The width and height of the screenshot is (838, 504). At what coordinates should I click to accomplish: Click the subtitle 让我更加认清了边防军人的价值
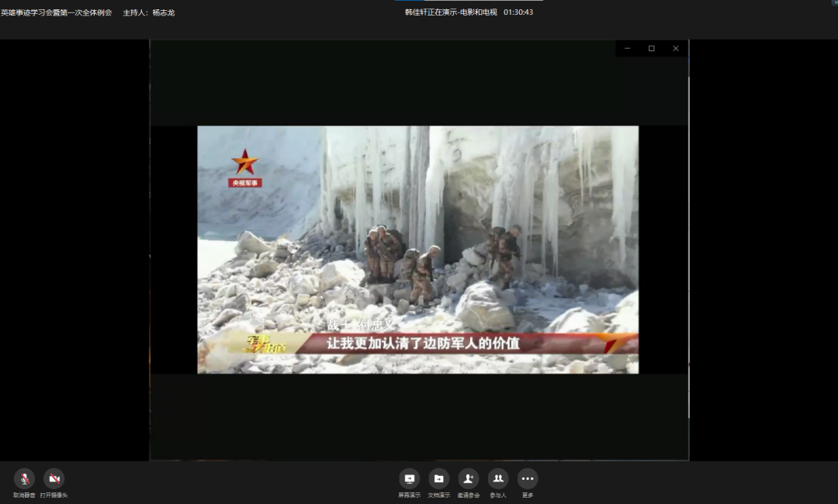[423, 343]
